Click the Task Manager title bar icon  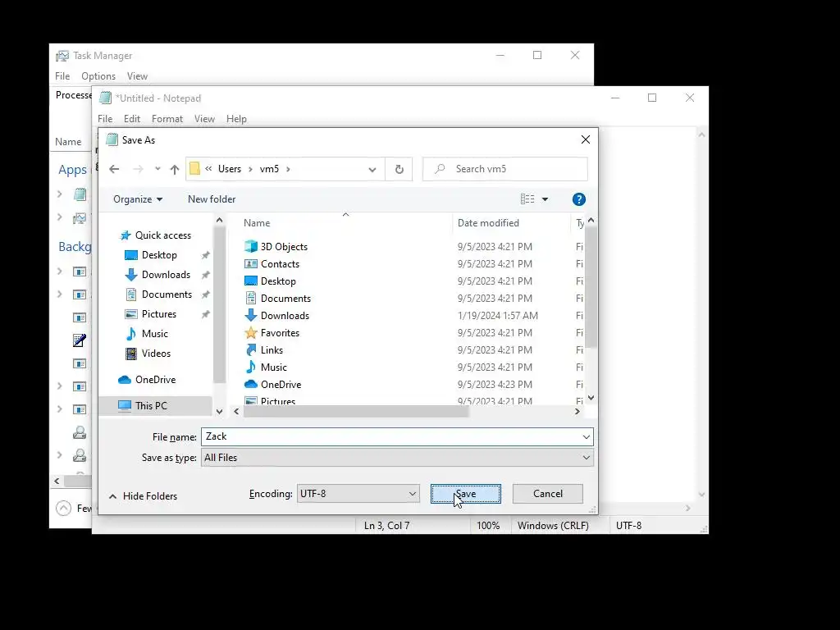click(x=62, y=56)
